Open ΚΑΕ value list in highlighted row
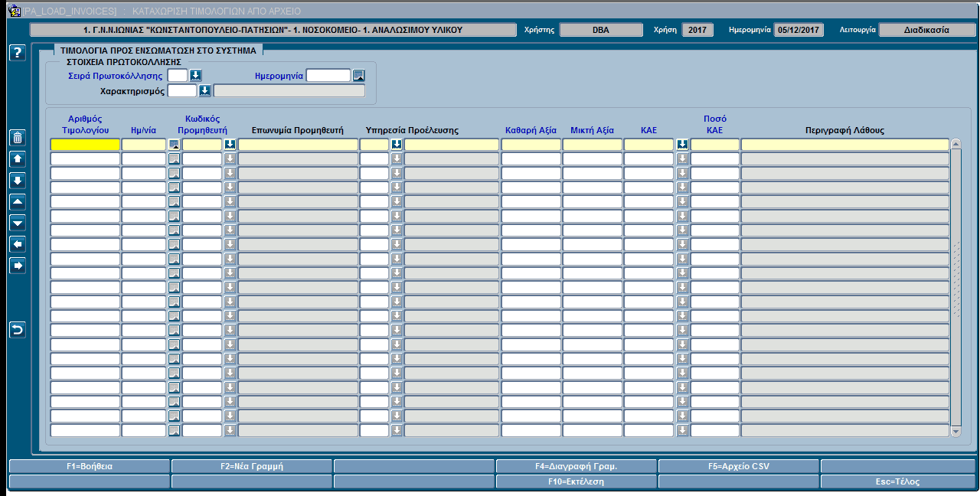Image resolution: width=980 pixels, height=496 pixels. 682,144
